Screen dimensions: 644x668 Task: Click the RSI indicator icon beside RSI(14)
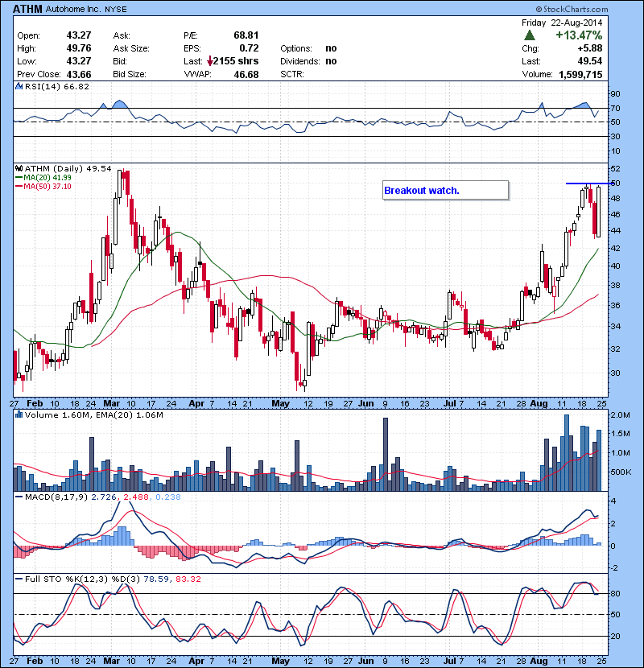tap(19, 86)
